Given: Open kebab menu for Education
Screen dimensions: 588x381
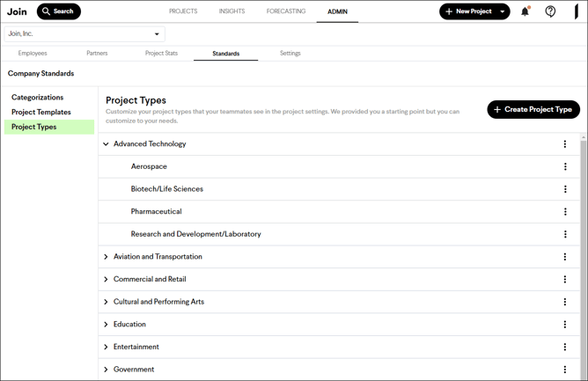Looking at the screenshot, I should point(565,325).
